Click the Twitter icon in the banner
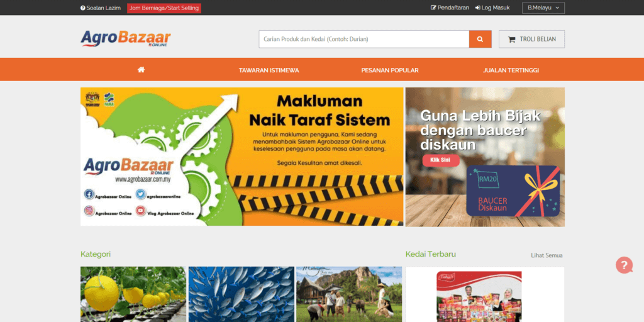This screenshot has width=644, height=322. click(x=140, y=194)
